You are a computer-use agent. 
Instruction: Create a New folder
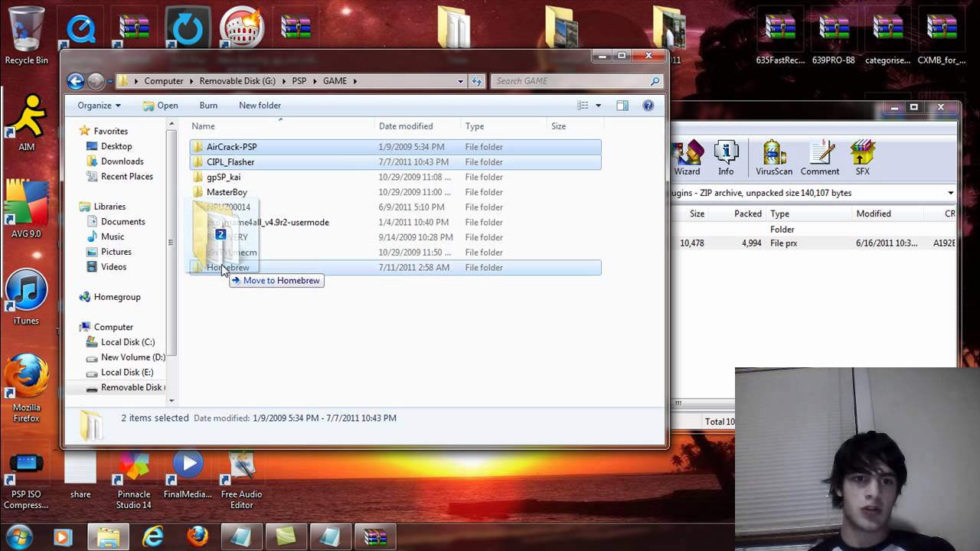pos(260,106)
